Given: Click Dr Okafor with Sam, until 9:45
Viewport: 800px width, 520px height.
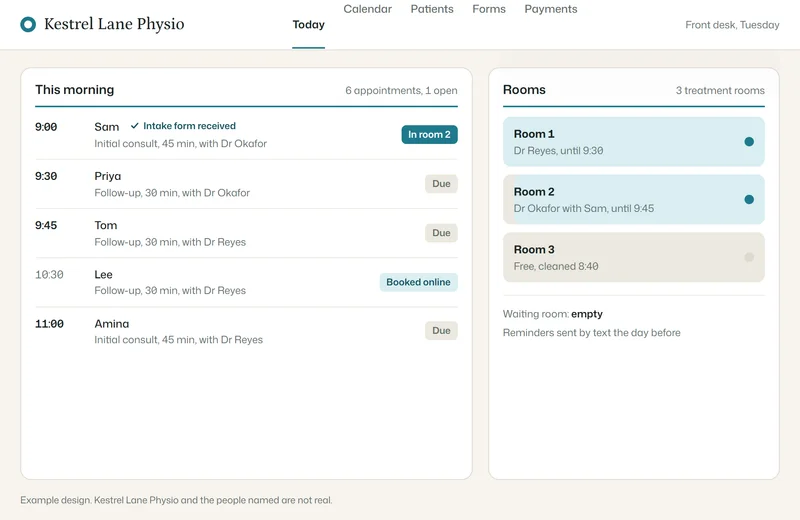Looking at the screenshot, I should (x=584, y=208).
